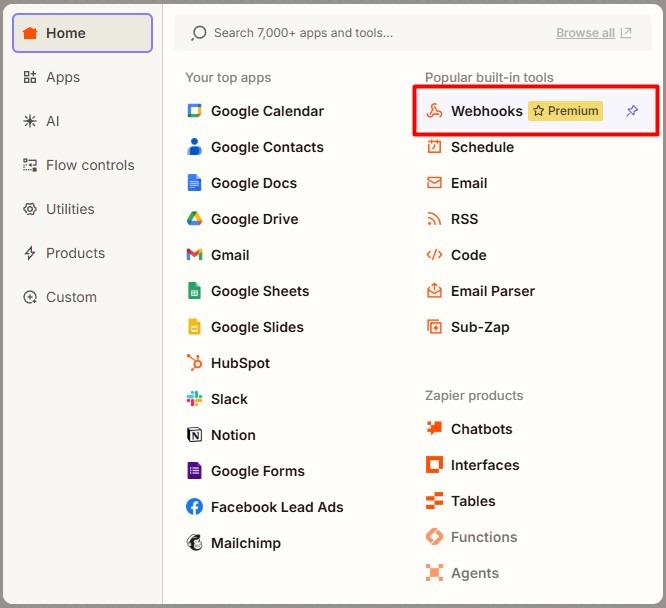Click the RSS feed icon

(x=434, y=219)
